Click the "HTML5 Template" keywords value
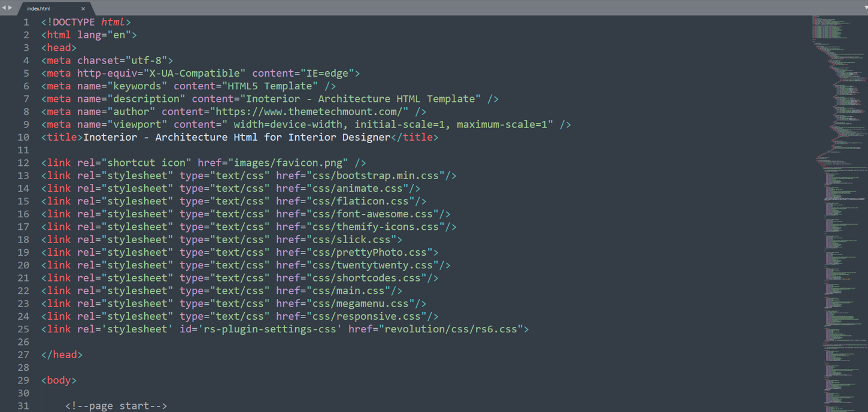The width and height of the screenshot is (868, 412). pos(270,86)
